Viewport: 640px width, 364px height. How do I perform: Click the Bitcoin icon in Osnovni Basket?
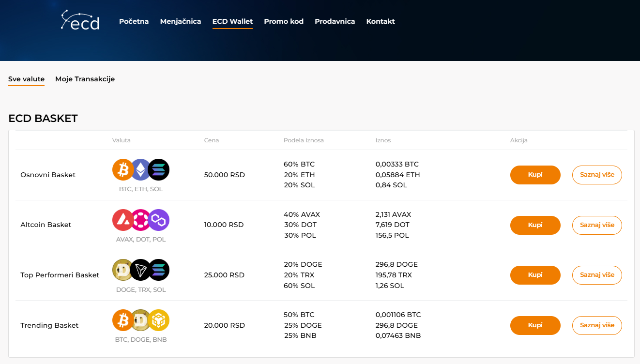pos(123,170)
